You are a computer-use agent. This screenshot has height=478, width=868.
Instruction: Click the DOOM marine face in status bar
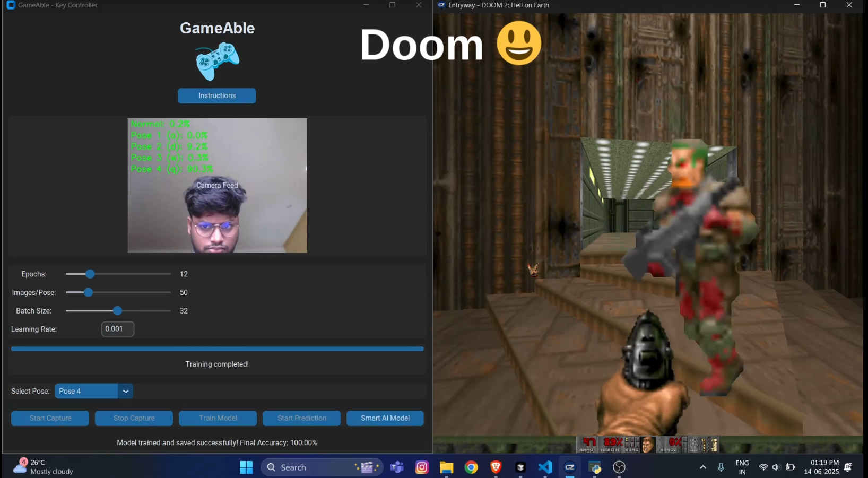(647, 444)
